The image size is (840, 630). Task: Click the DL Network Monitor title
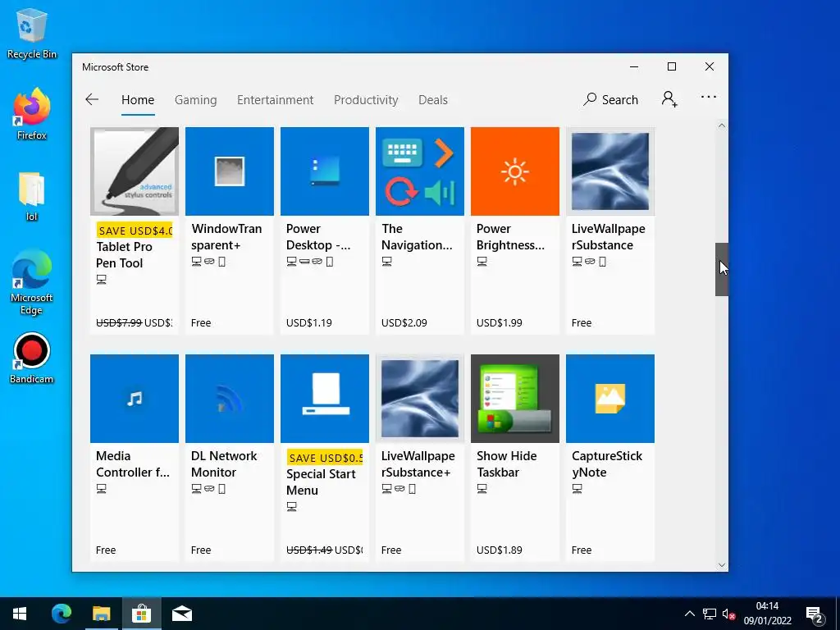tap(224, 464)
